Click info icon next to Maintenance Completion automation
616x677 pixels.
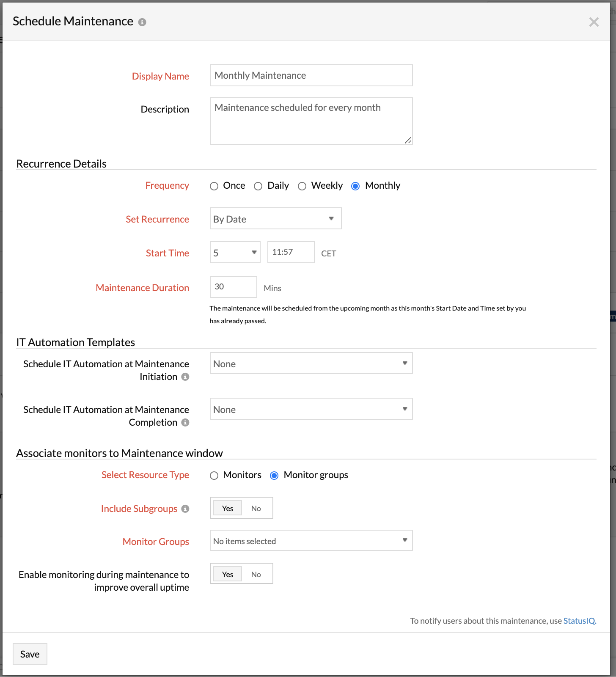click(185, 422)
